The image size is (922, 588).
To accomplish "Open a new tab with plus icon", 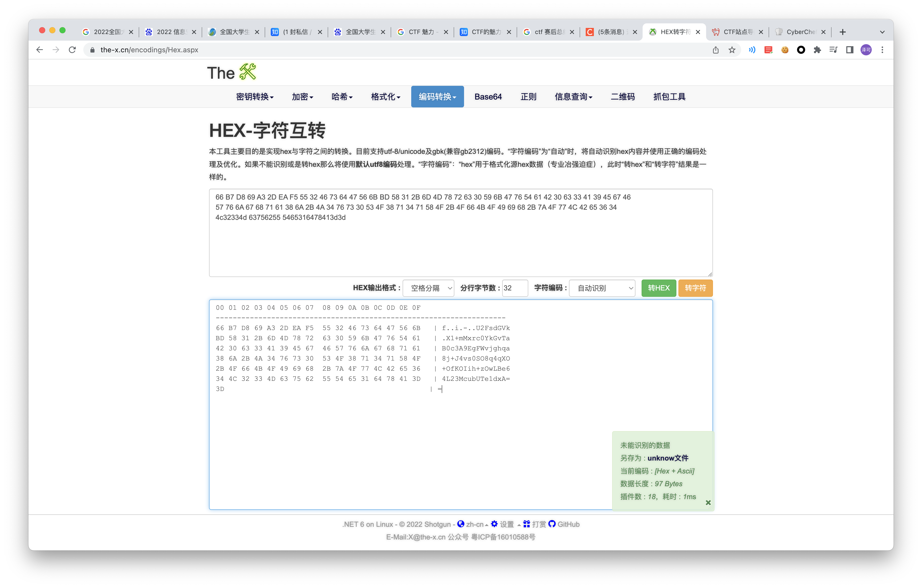I will point(842,32).
